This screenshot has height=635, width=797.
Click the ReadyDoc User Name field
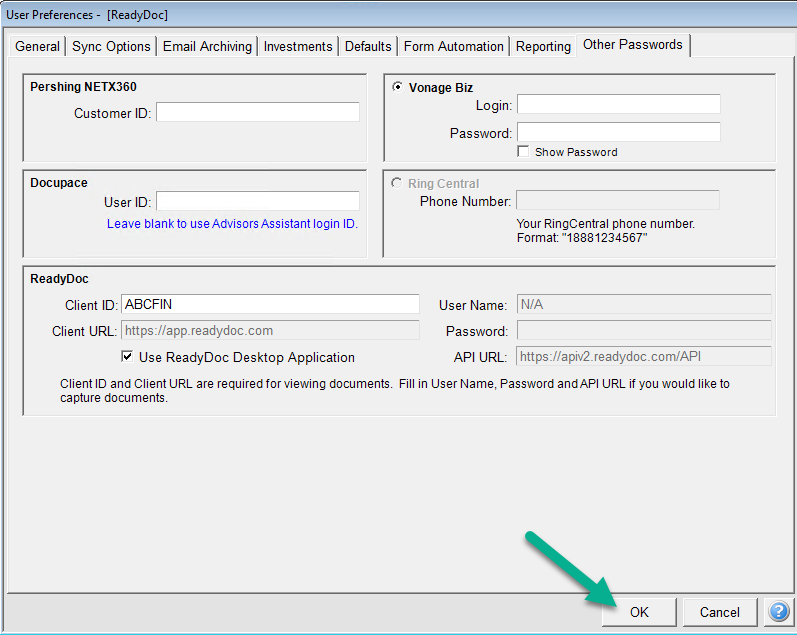point(644,304)
